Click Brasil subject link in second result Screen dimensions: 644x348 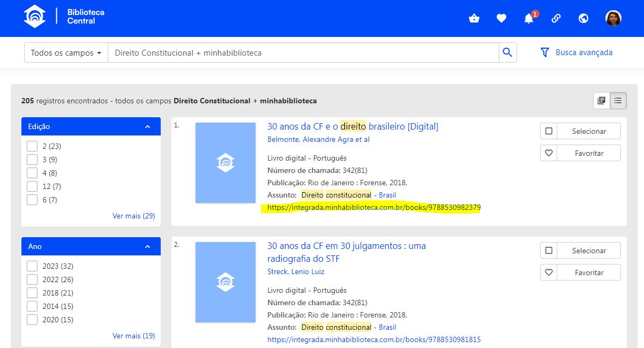387,327
